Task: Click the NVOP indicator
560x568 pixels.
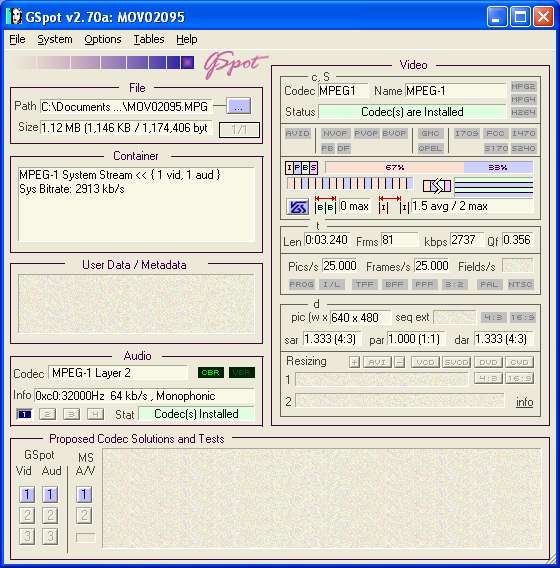Action: tap(335, 133)
